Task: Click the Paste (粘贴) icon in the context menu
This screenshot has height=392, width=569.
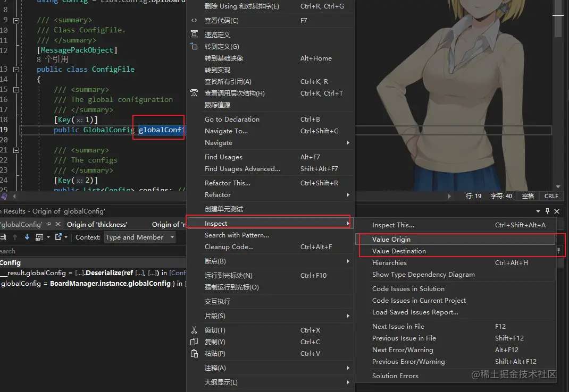Action: tap(194, 353)
